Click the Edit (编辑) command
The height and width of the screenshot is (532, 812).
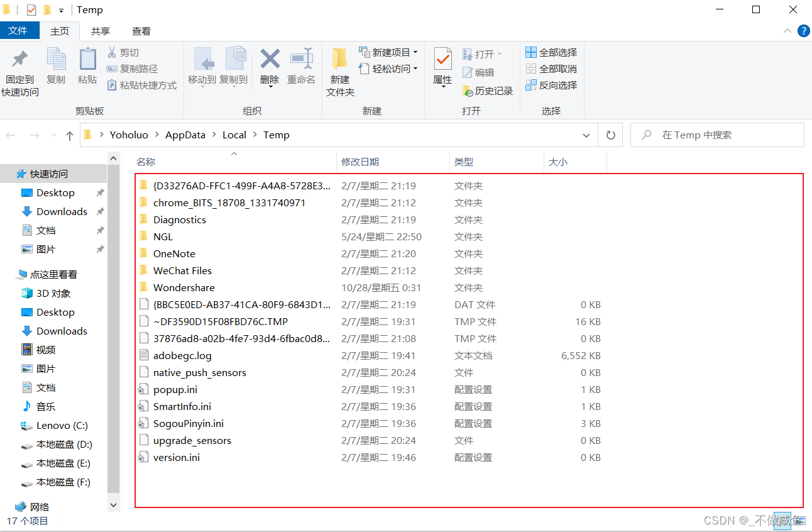click(x=478, y=73)
